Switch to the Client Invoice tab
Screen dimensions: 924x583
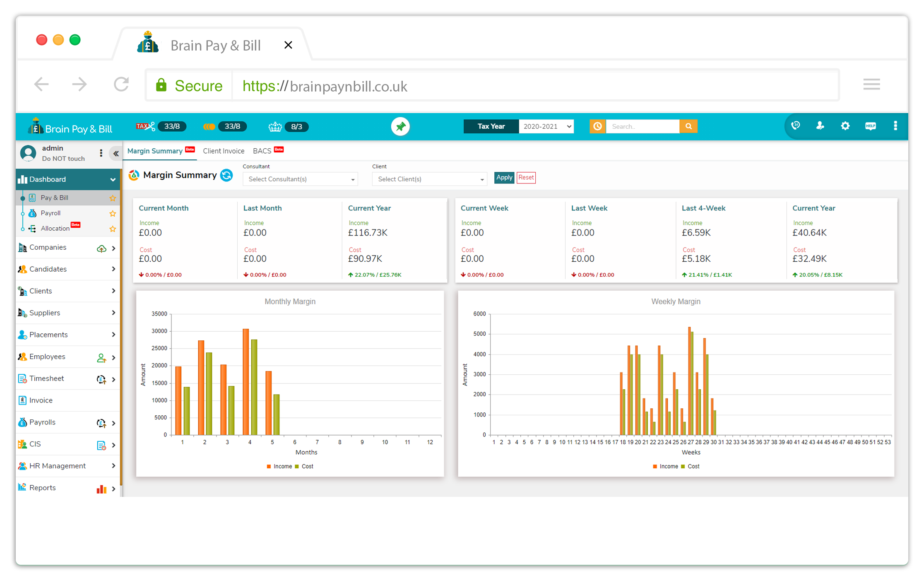pos(224,151)
